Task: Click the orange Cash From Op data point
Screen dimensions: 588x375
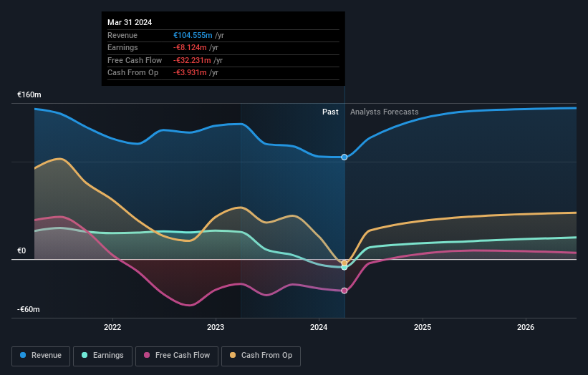Action: (344, 263)
